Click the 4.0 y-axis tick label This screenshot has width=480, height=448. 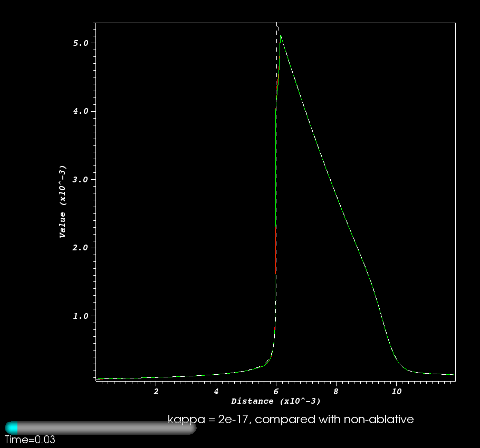coord(81,111)
